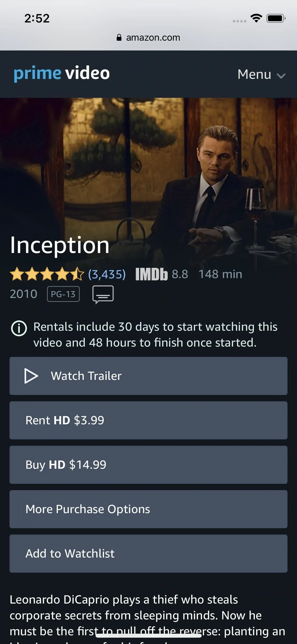Viewport: 297px width, 644px height.
Task: Click the subtitles speech bubble icon
Action: click(103, 294)
